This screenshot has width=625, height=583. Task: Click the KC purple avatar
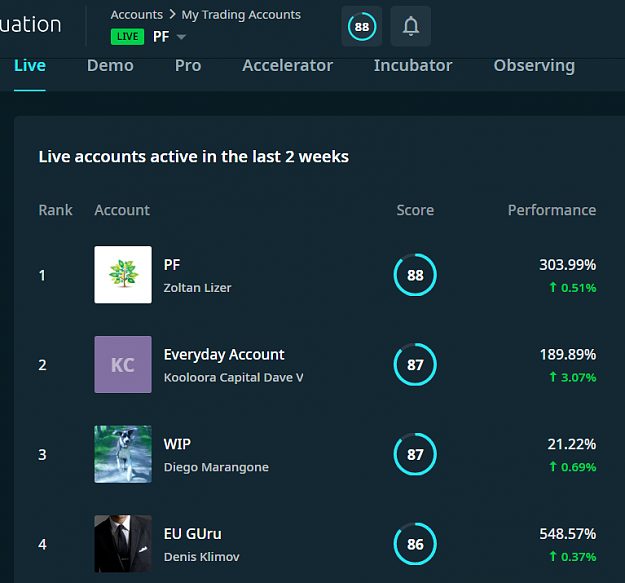tap(123, 364)
